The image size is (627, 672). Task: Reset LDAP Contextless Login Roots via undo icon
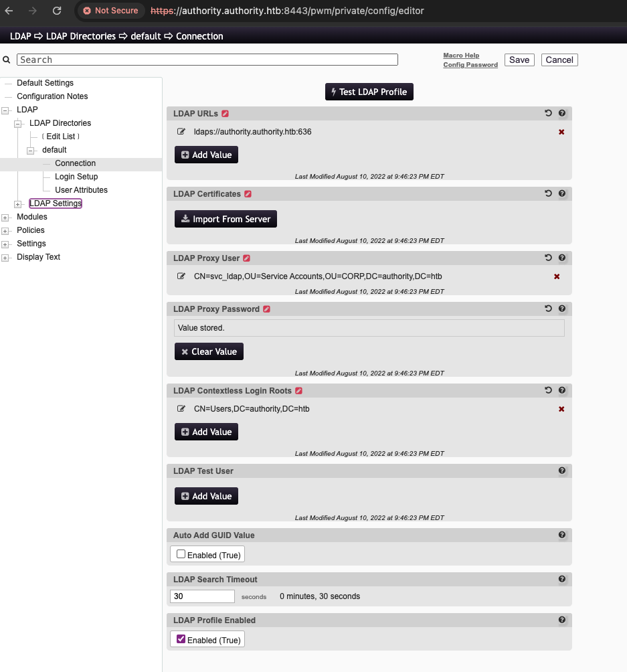tap(548, 390)
